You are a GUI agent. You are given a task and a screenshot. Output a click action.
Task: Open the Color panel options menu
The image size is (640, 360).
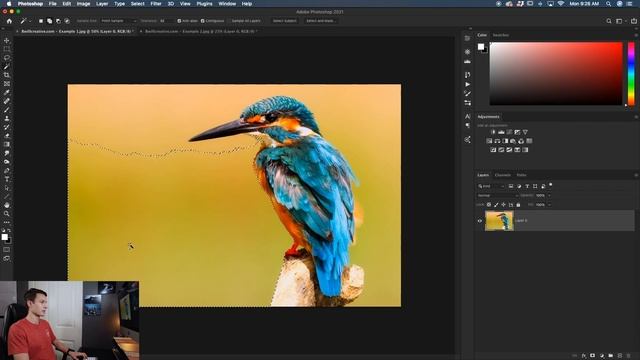[636, 35]
